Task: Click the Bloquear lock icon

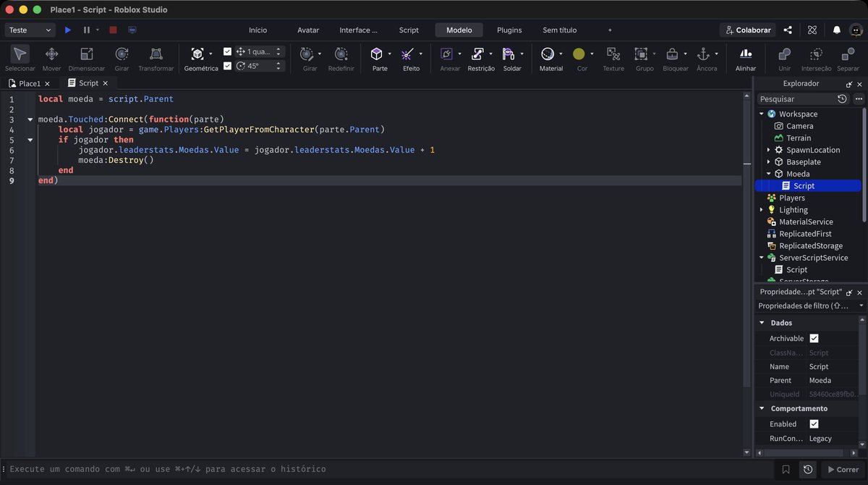Action: click(x=672, y=54)
